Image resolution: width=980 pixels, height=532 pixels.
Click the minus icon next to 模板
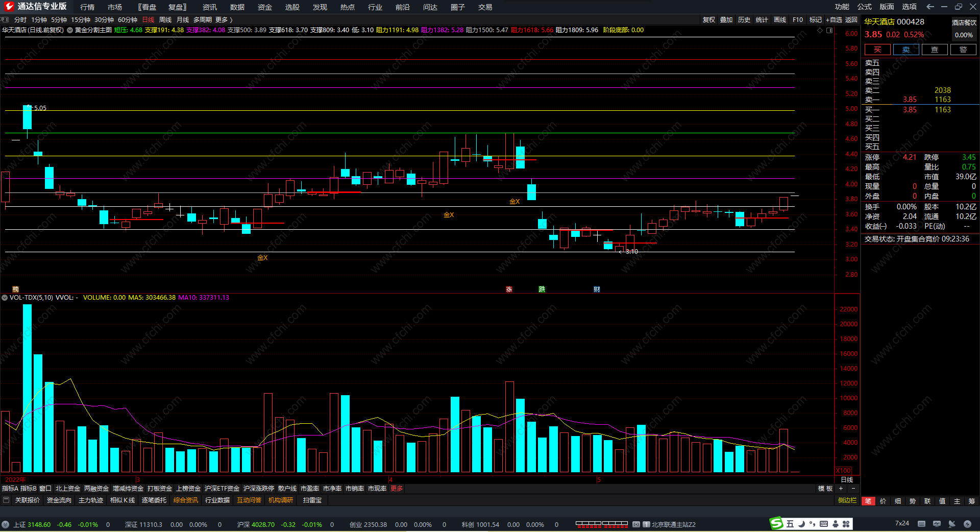point(853,489)
